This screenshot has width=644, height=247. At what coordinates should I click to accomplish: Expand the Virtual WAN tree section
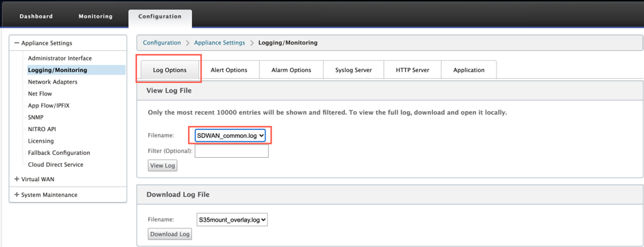point(16,179)
